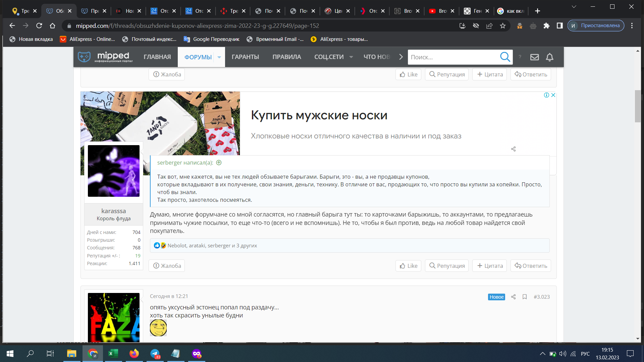The width and height of the screenshot is (644, 362).
Task: Open a new browser tab
Action: (x=537, y=11)
